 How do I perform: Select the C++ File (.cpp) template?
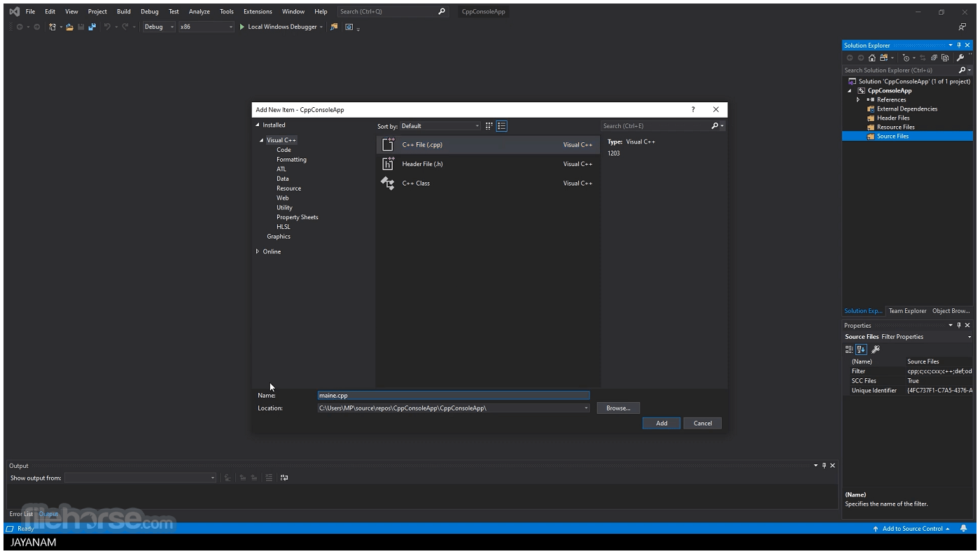pyautogui.click(x=488, y=145)
